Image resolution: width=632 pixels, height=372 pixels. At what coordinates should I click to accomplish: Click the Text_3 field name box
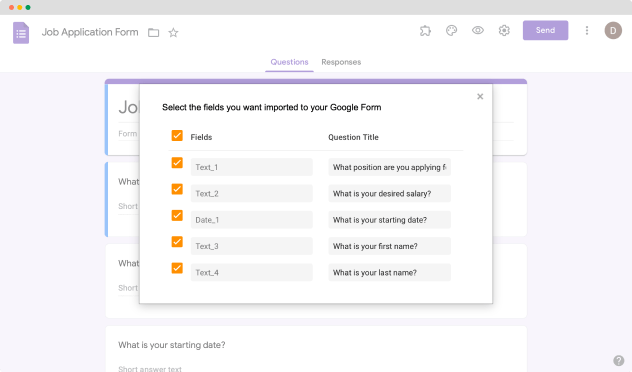(252, 246)
